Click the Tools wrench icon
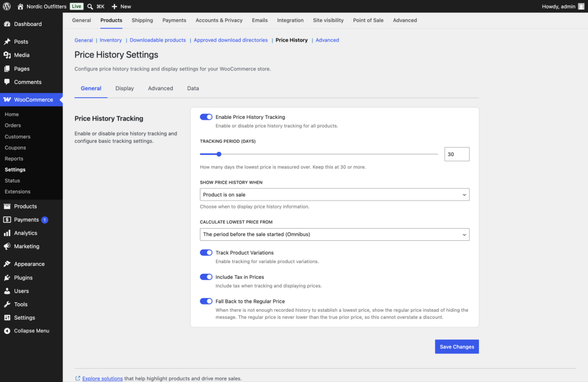588x382 pixels. pos(7,305)
